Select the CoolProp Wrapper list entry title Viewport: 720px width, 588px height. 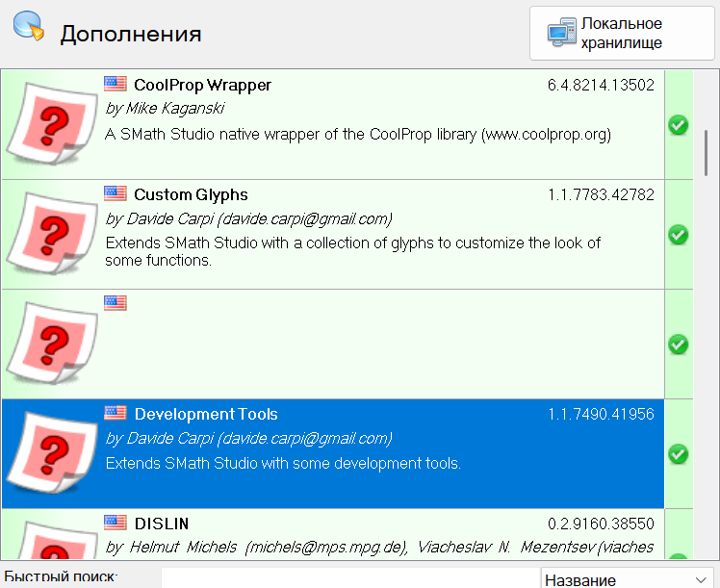coord(202,86)
